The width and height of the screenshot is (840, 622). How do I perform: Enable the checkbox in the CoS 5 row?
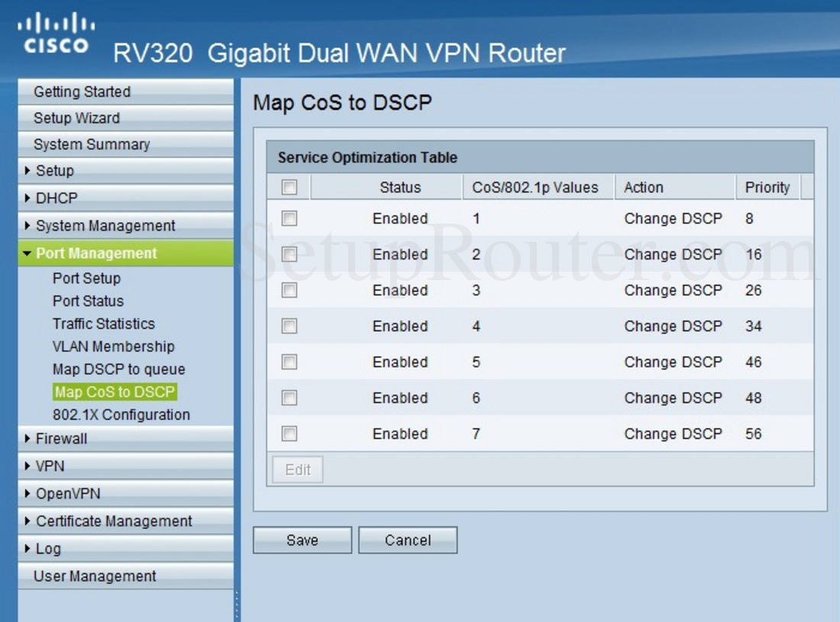[289, 362]
